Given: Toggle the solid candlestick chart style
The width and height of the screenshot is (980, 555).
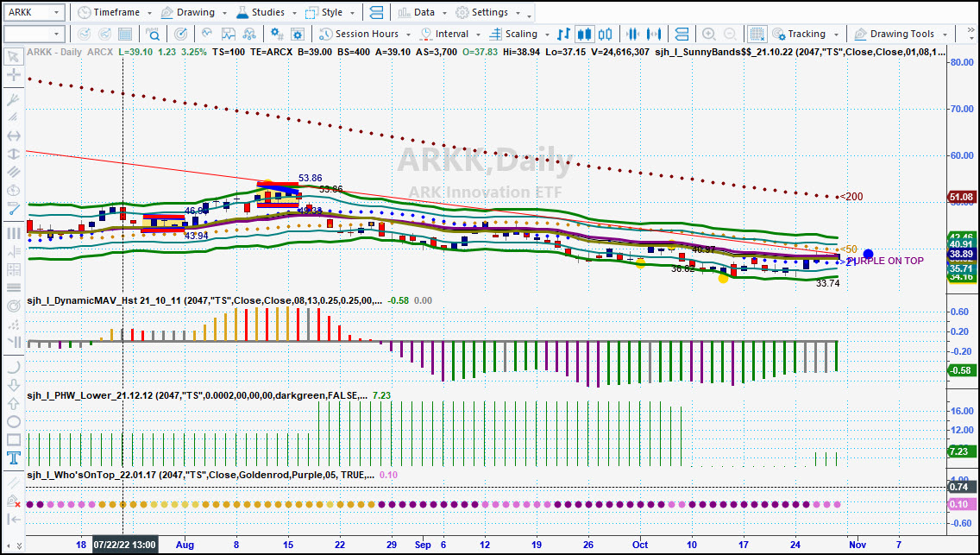Looking at the screenshot, I should pyautogui.click(x=584, y=34).
